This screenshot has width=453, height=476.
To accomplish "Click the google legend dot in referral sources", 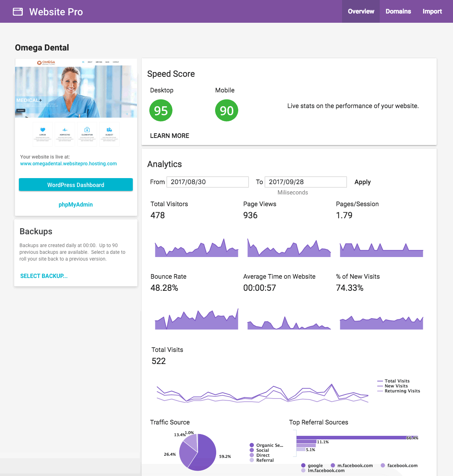I will (303, 465).
